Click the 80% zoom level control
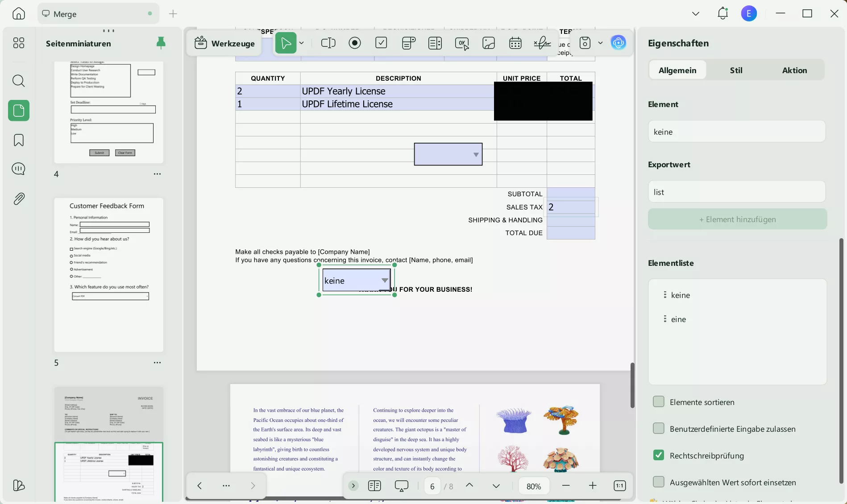847x504 pixels. (x=534, y=486)
